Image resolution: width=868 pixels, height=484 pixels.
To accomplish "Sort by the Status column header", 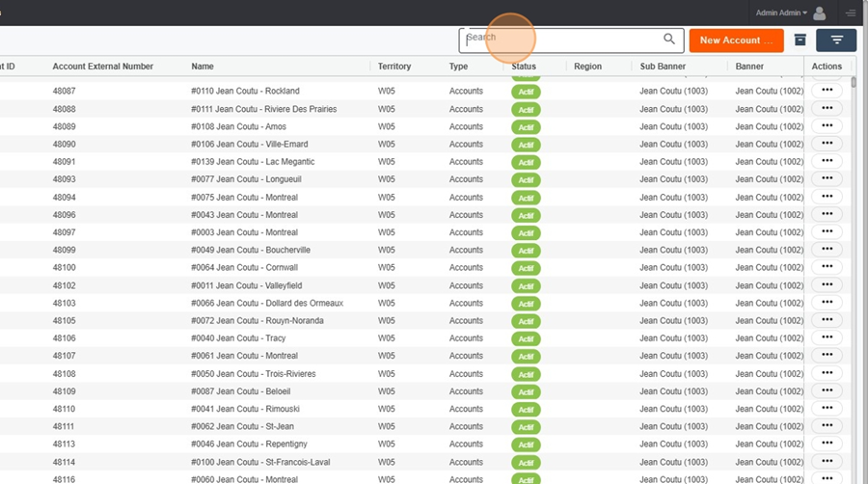I will click(x=524, y=67).
